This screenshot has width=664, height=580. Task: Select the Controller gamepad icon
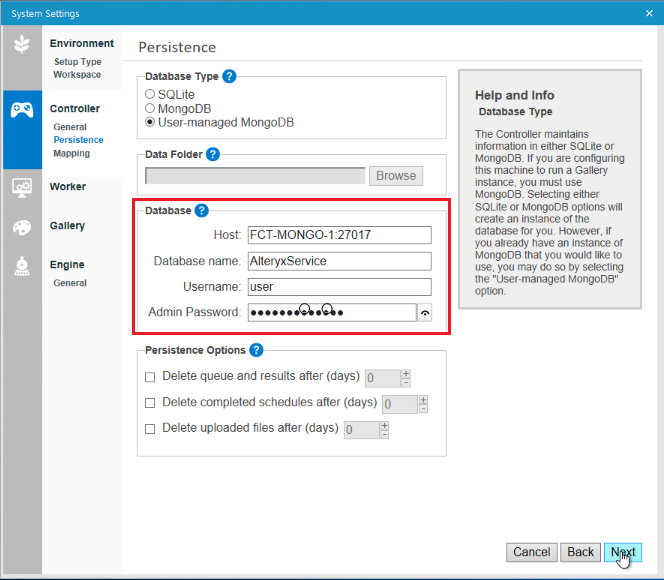(x=22, y=110)
